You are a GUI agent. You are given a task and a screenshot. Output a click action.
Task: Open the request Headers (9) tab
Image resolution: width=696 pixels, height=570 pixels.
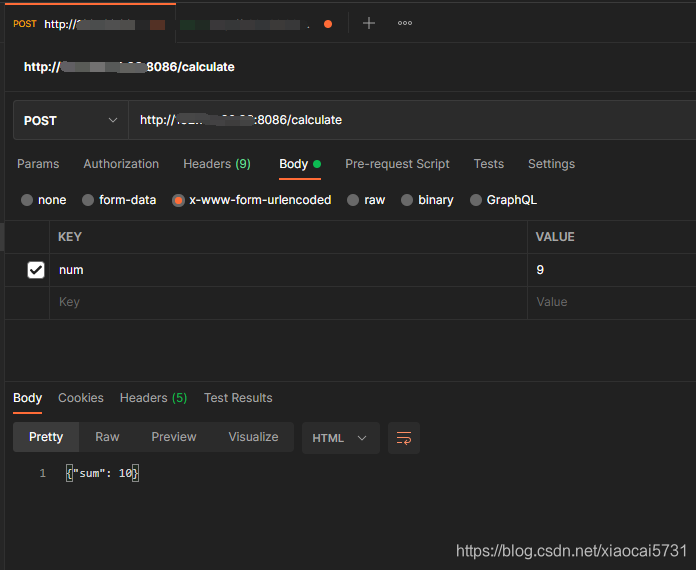coord(217,164)
